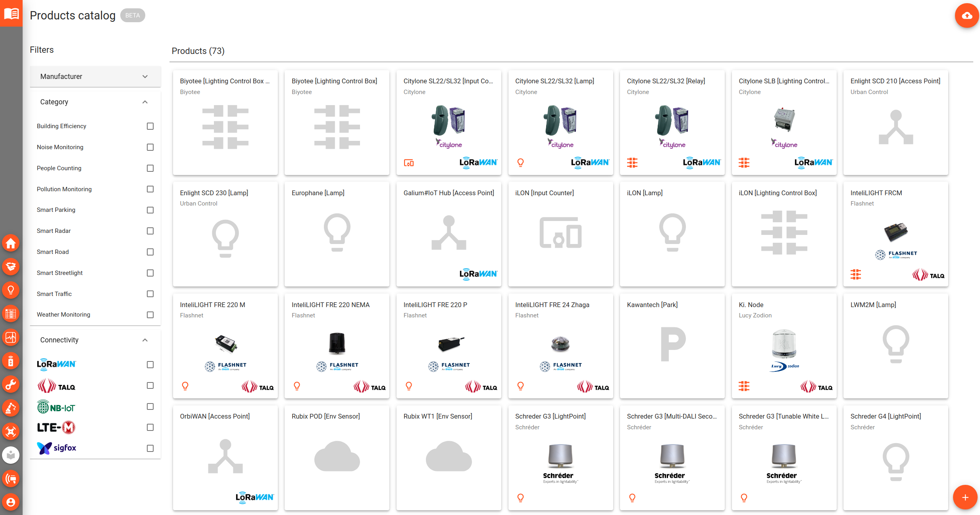Click LoRaWAN logo on Galium#IoT Hub card
Viewport: 980px width, 515px height.
pos(478,274)
